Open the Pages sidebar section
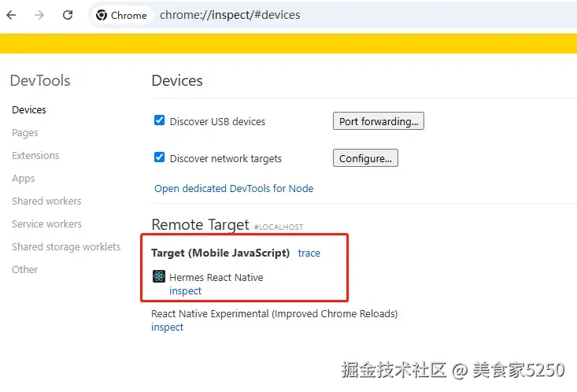This screenshot has height=392, width=577. [25, 132]
